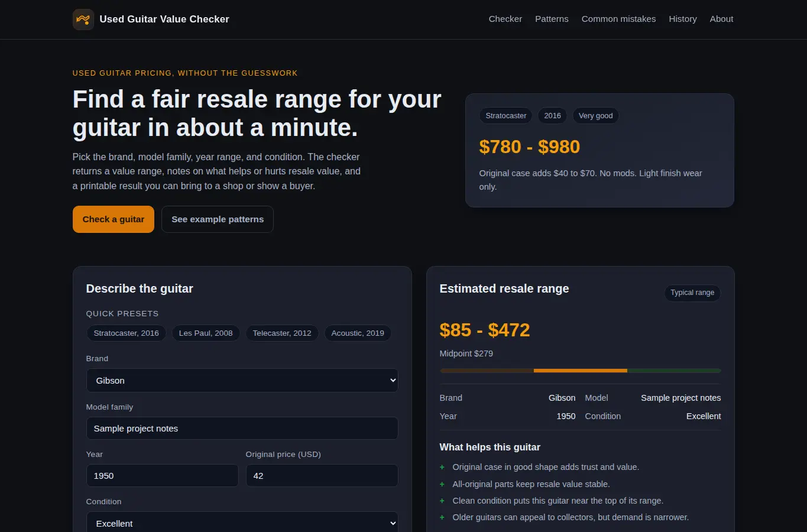
Task: Go to the Patterns section
Action: 552,19
